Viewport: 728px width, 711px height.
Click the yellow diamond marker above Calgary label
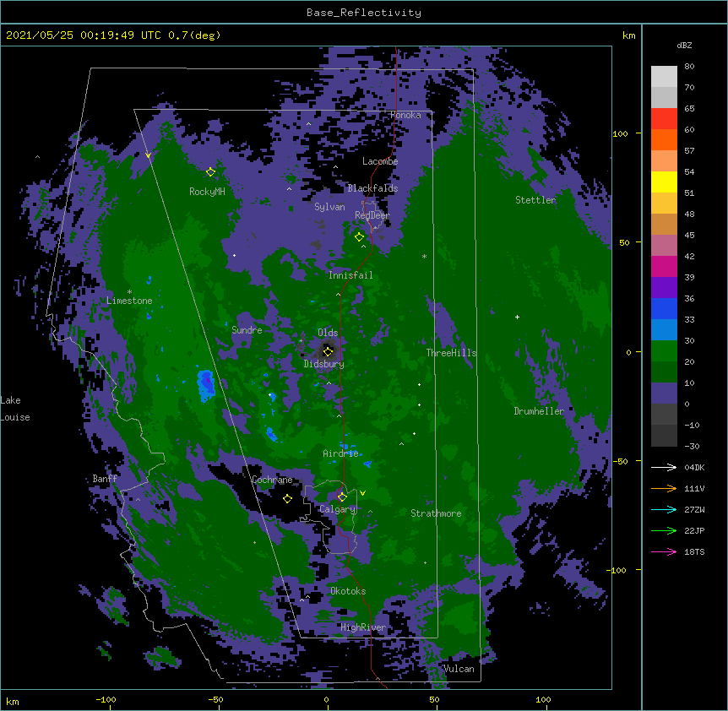click(342, 497)
